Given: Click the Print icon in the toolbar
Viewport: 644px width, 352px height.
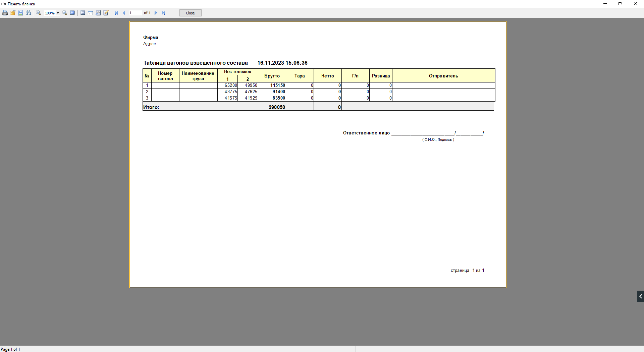Looking at the screenshot, I should [5, 13].
